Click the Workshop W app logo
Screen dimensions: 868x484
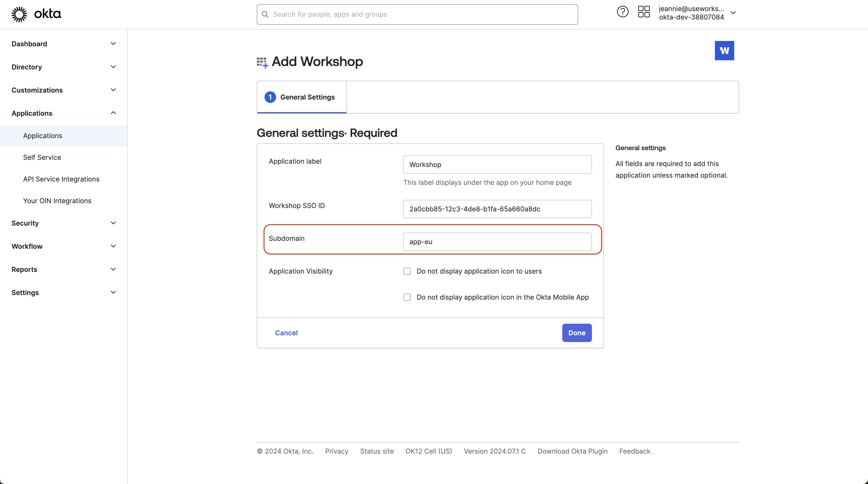724,51
